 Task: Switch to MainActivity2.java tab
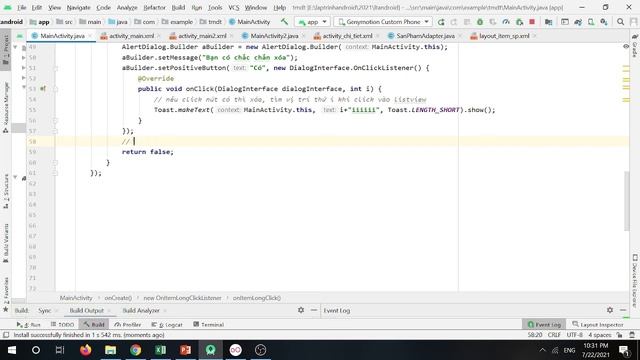(x=274, y=36)
